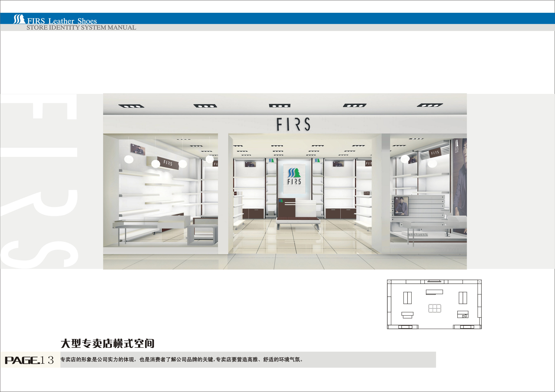The height and width of the screenshot is (392, 555).
Task: Click the large FIRS storefront sign lettering
Action: pos(293,124)
